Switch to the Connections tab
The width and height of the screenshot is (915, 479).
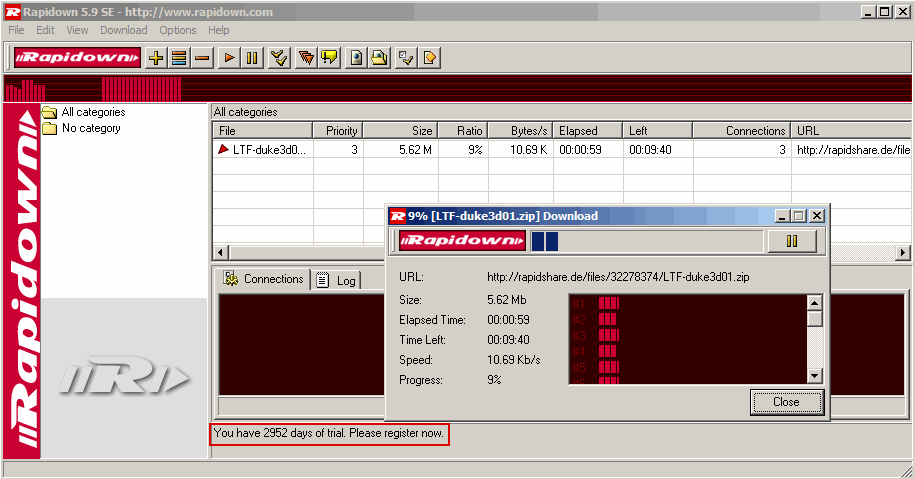(263, 279)
